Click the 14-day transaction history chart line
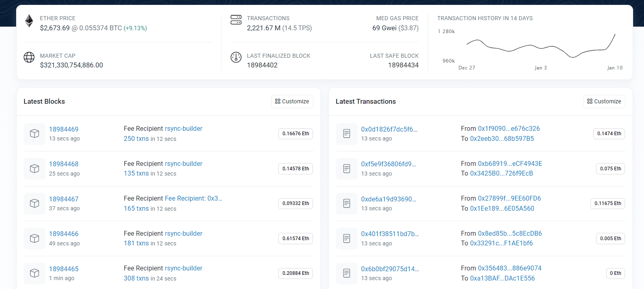Image resolution: width=644 pixels, height=289 pixels. click(x=540, y=48)
